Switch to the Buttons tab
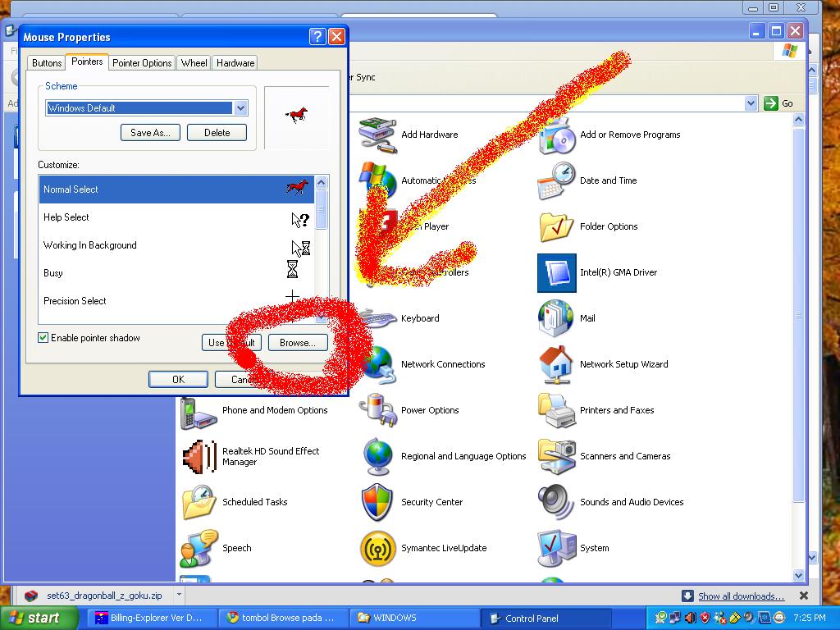Viewport: 840px width, 630px height. point(47,63)
